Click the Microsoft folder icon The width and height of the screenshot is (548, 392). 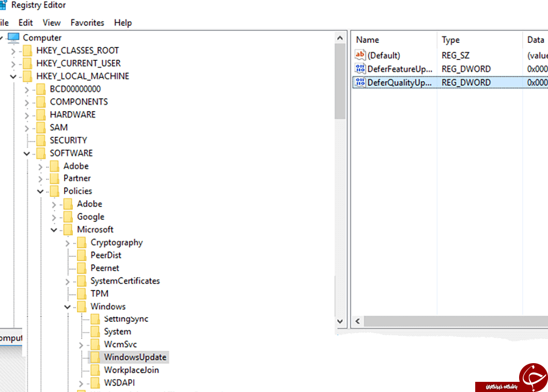68,229
